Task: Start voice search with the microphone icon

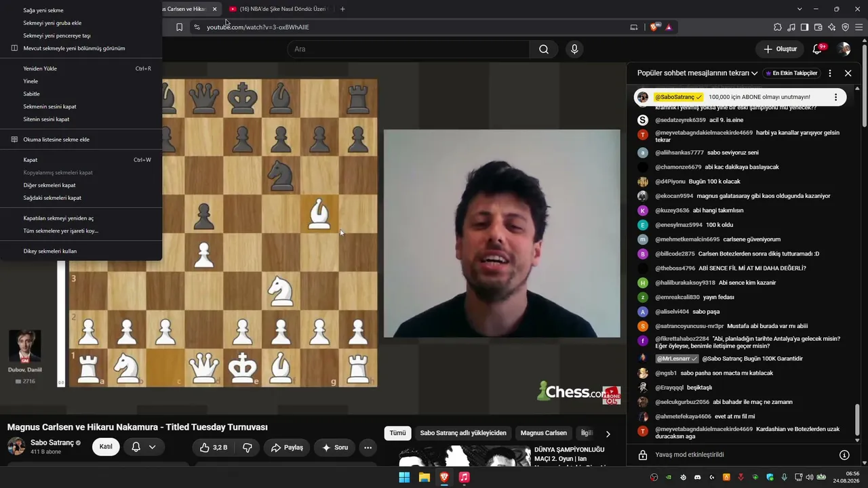Action: pyautogui.click(x=574, y=49)
